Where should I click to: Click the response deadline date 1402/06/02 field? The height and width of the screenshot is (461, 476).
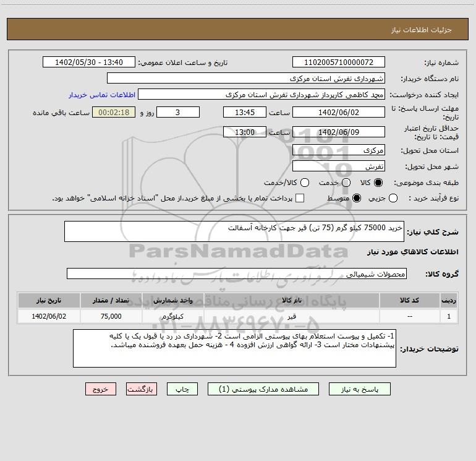point(339,112)
